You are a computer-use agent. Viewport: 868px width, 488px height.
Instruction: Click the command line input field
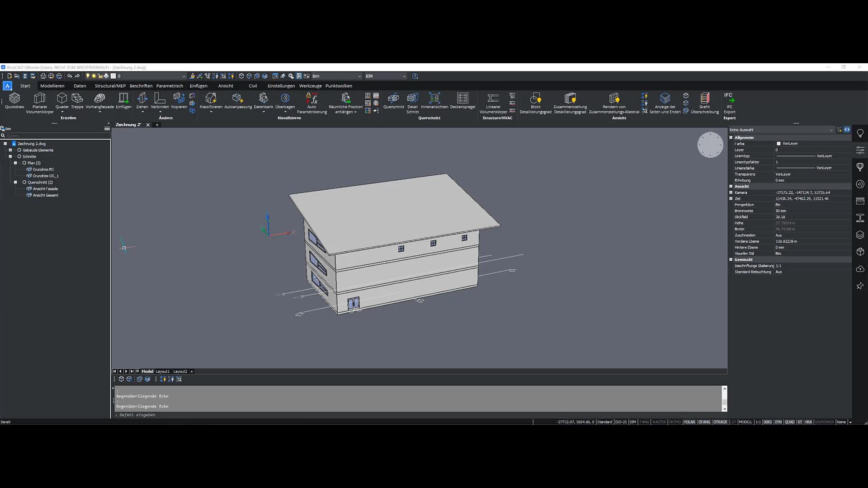tap(418, 415)
